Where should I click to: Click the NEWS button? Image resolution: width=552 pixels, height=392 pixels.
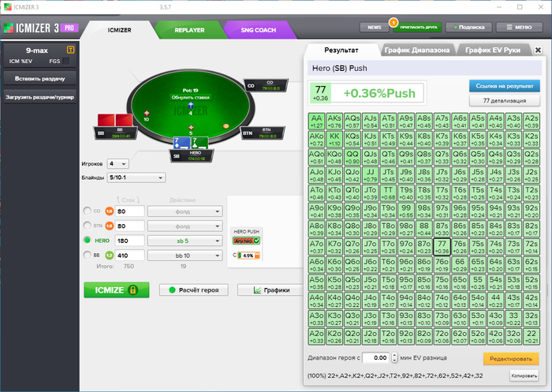pos(375,27)
